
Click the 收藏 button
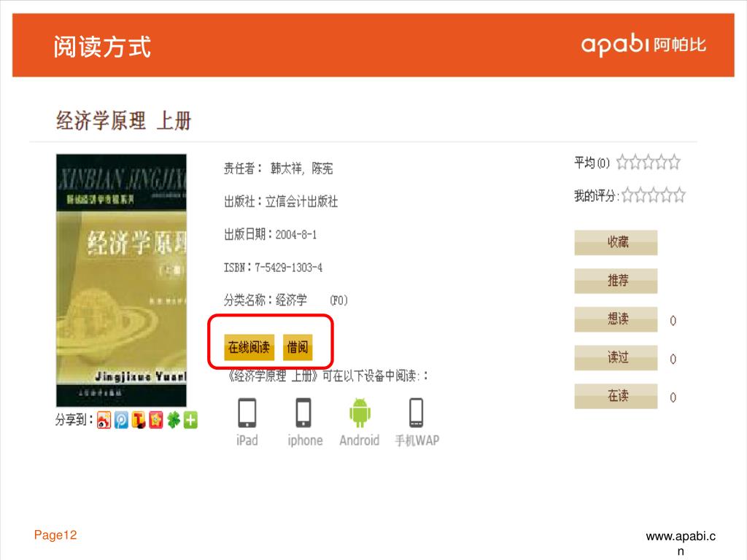[616, 242]
